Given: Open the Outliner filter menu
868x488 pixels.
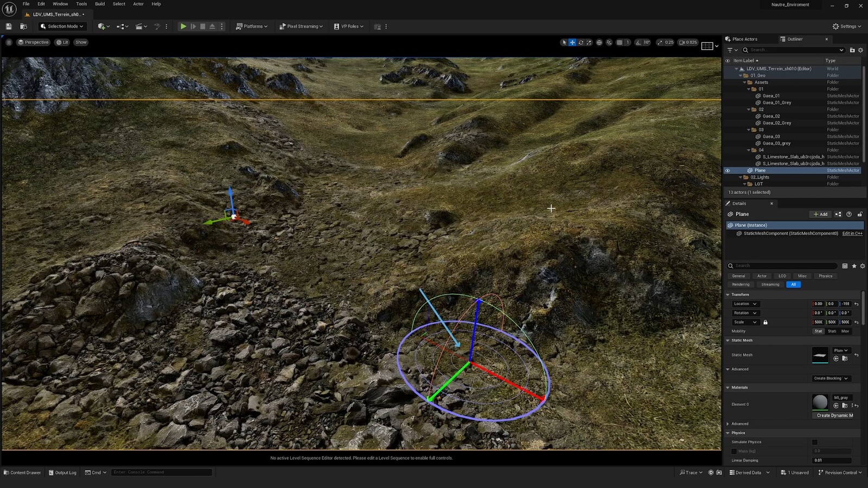Looking at the screenshot, I should tap(732, 50).
